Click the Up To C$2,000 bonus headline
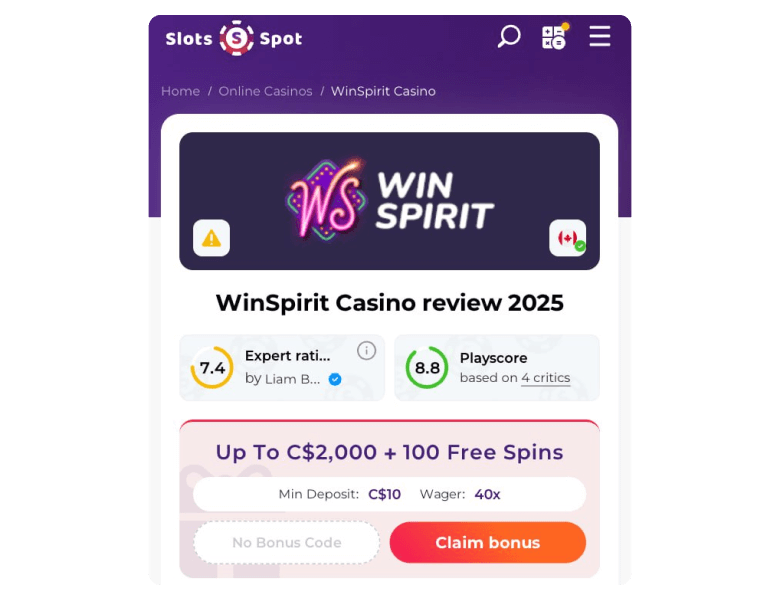This screenshot has height=600, width=780. click(x=390, y=452)
